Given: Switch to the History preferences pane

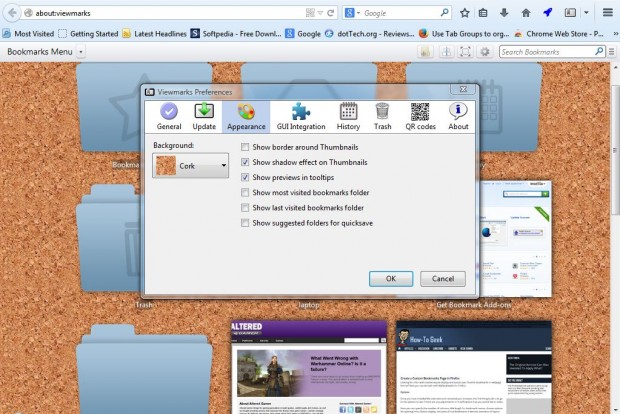Looking at the screenshot, I should 348,117.
